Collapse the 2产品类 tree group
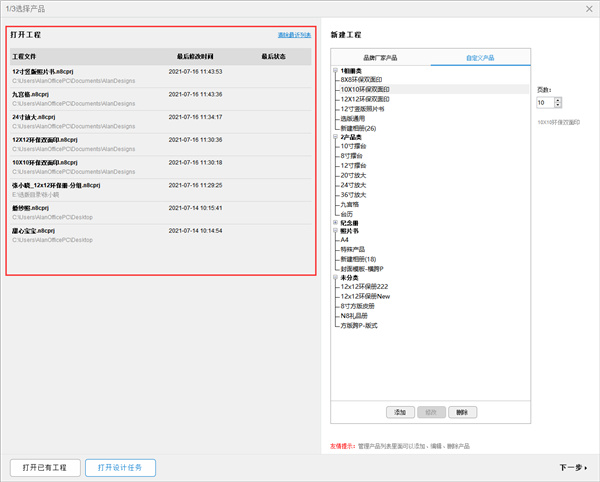The image size is (600, 482). (335, 137)
